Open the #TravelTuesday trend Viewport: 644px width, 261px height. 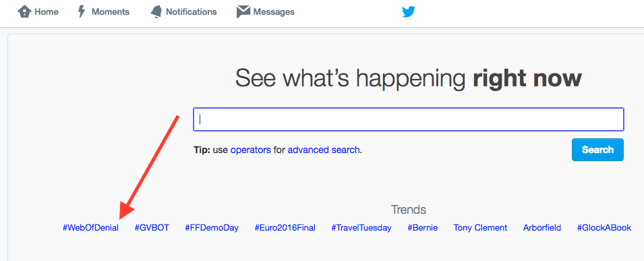click(361, 228)
